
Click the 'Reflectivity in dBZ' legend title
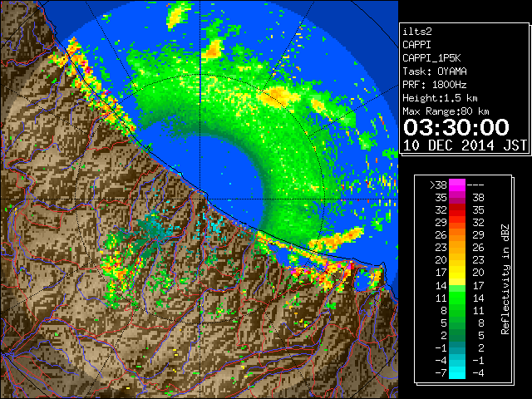(x=505, y=279)
